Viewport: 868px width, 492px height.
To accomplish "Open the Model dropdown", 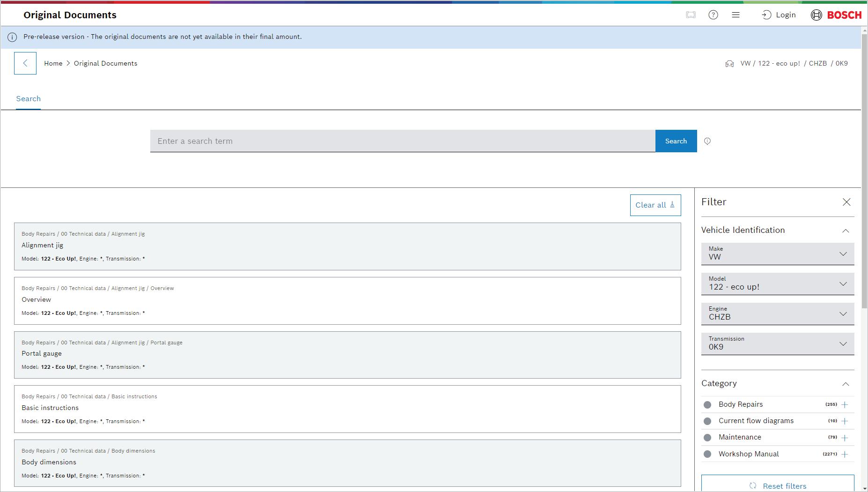I will tap(778, 283).
